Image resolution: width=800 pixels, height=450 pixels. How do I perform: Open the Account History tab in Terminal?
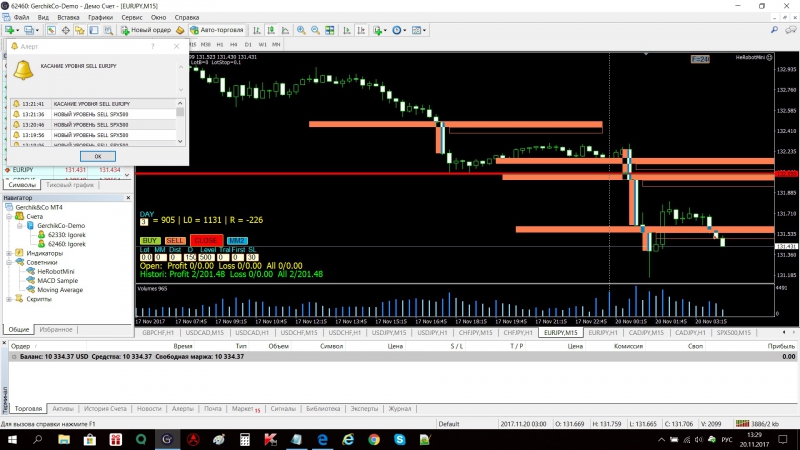[105, 409]
